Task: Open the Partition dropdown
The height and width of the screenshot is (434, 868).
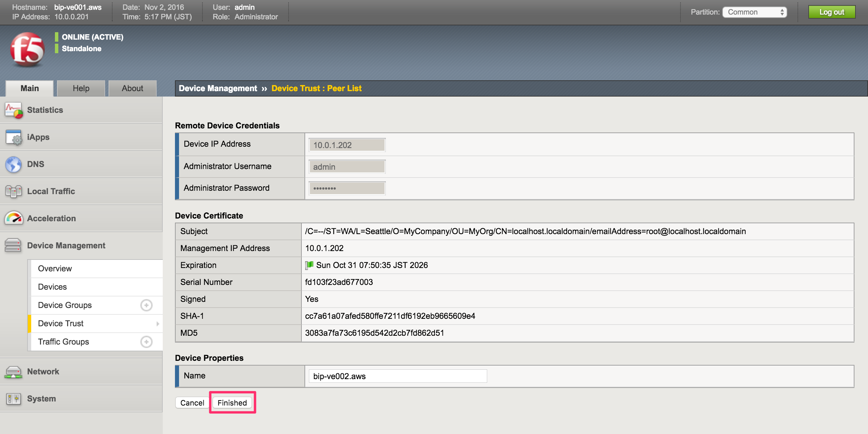Action: (x=754, y=12)
